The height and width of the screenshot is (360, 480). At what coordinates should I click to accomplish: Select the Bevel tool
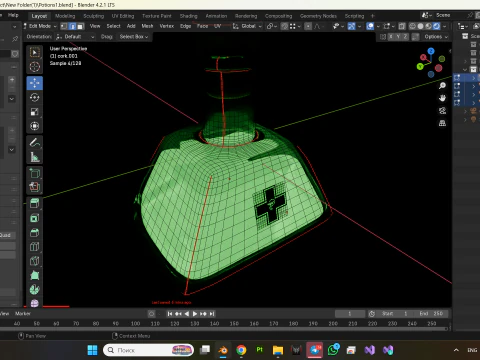[x=35, y=232]
